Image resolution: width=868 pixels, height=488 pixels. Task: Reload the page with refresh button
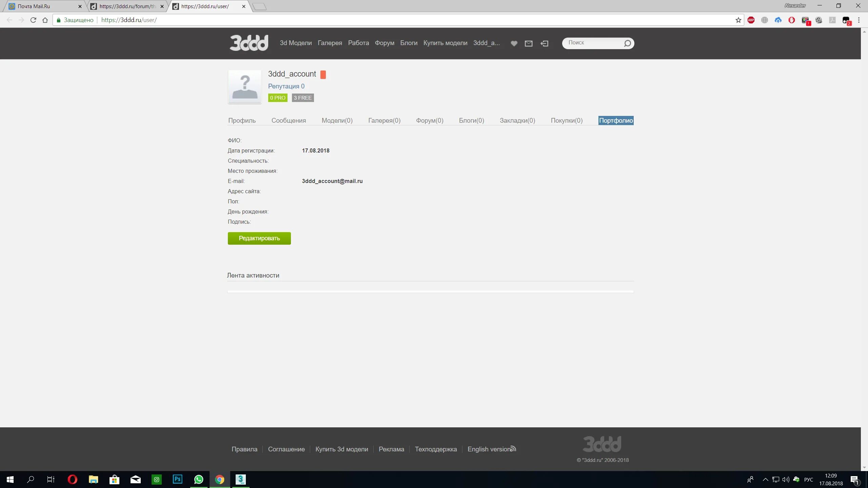coord(33,20)
